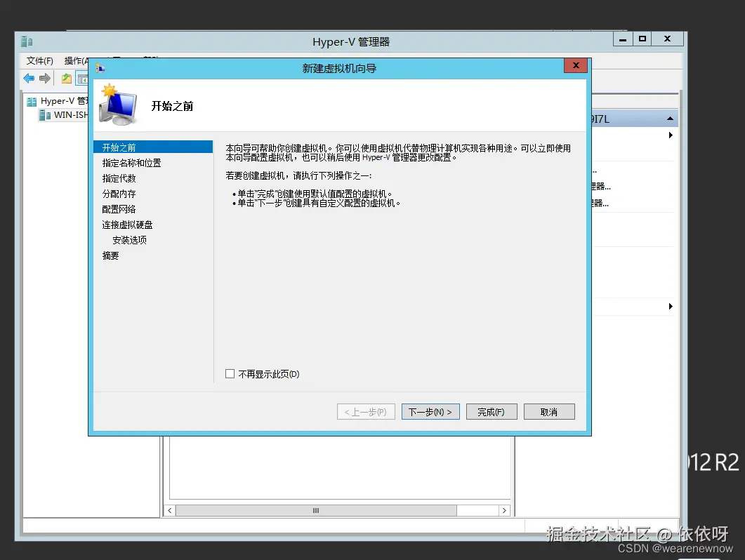This screenshot has height=560, width=745.
Task: Tick the '不再显示此页(D)' checkbox
Action: pyautogui.click(x=230, y=374)
